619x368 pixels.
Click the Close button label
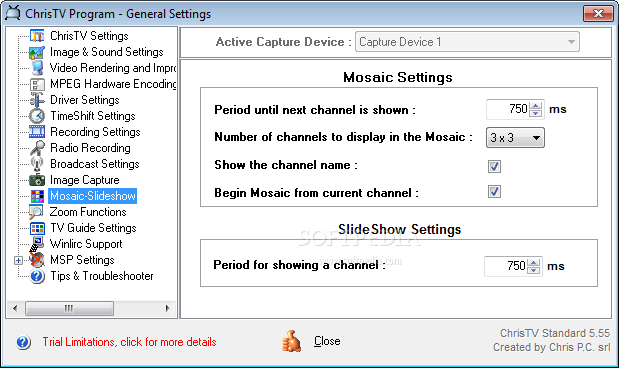[327, 341]
